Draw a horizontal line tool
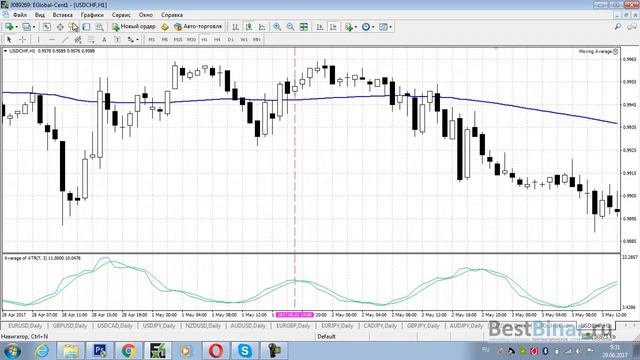Screen dimensions: 640x360 52,40
